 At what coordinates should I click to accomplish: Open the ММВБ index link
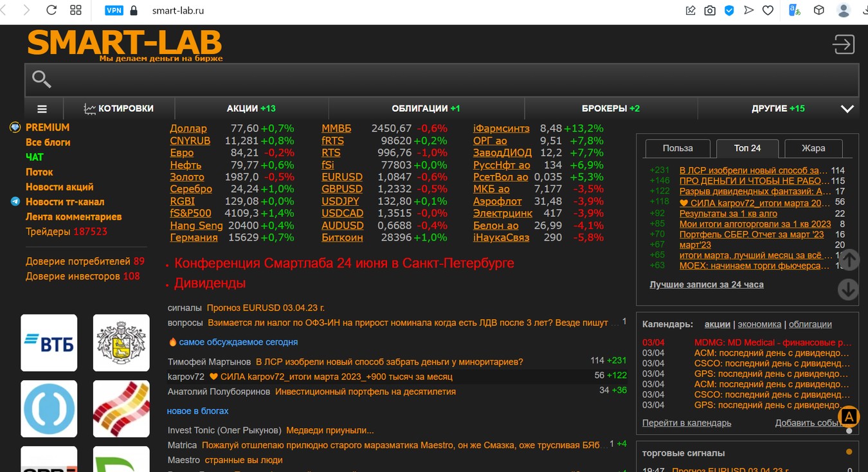[336, 129]
